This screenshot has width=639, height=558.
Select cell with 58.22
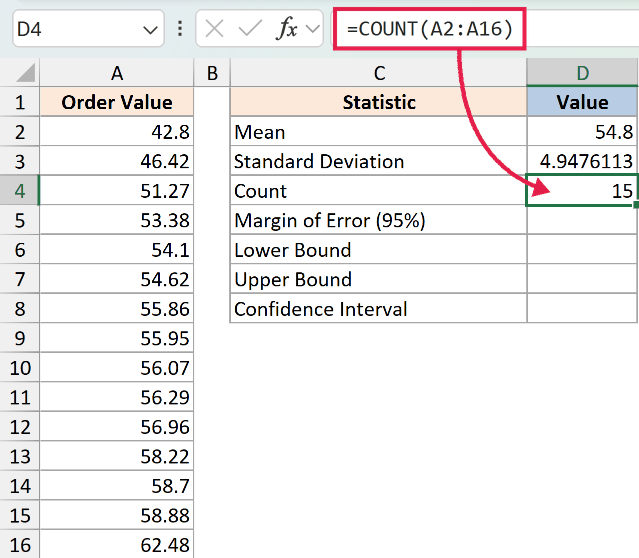point(117,456)
